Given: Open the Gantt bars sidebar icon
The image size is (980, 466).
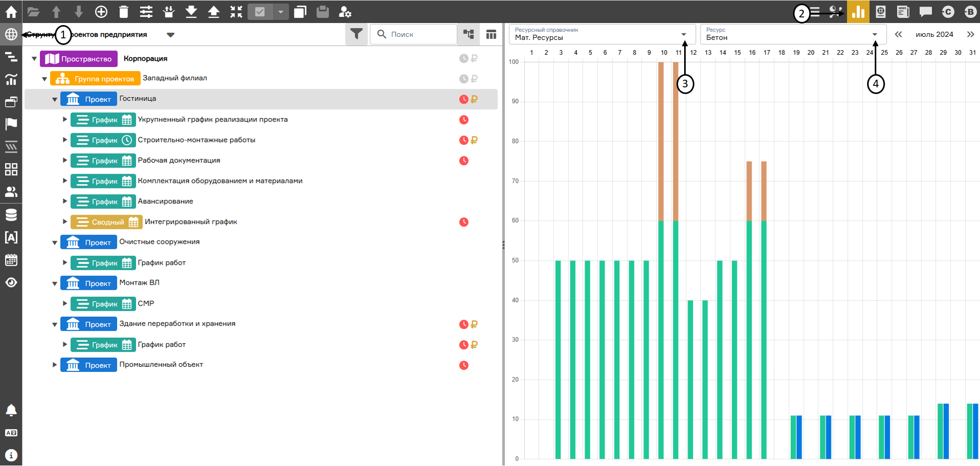Looking at the screenshot, I should (x=11, y=57).
